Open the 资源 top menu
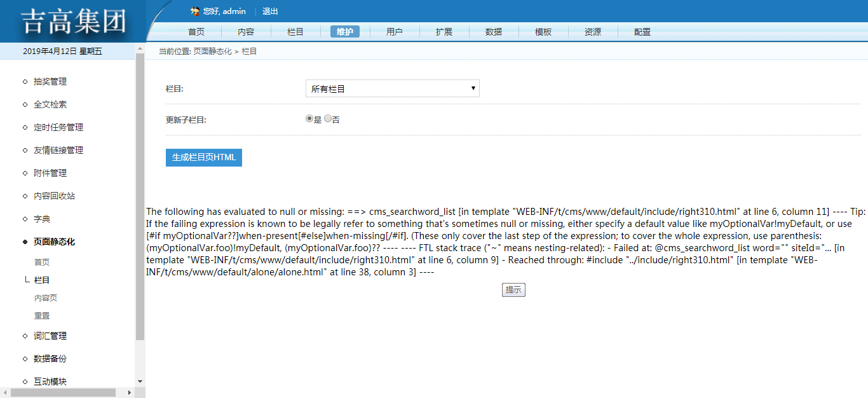This screenshot has width=868, height=398. point(593,32)
